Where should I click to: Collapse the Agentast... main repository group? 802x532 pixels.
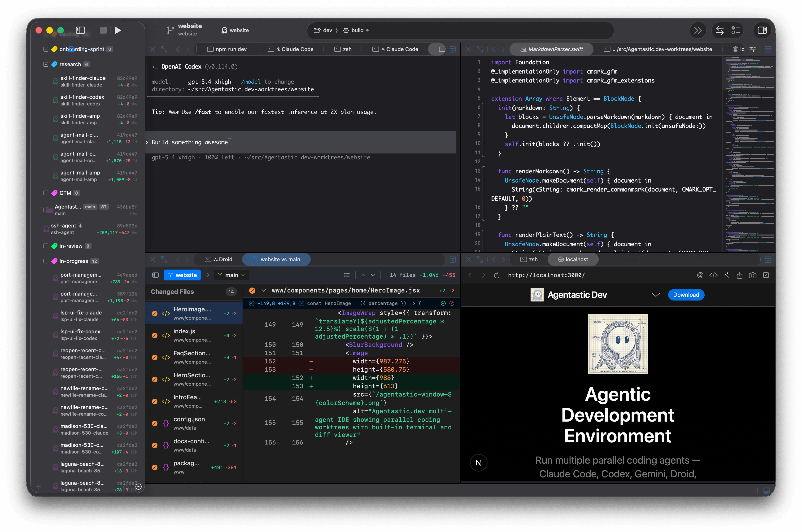coord(41,210)
